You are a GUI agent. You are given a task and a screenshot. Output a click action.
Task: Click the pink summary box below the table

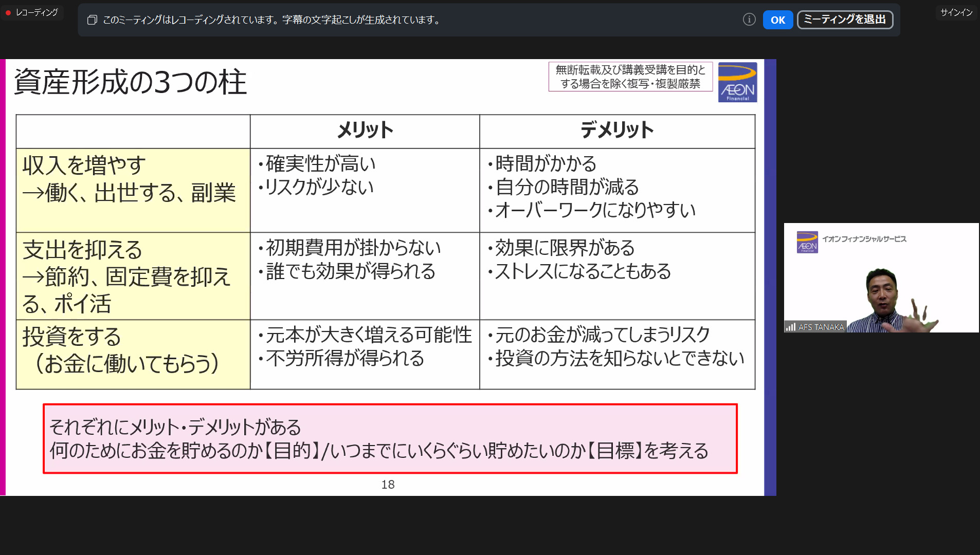click(390, 438)
